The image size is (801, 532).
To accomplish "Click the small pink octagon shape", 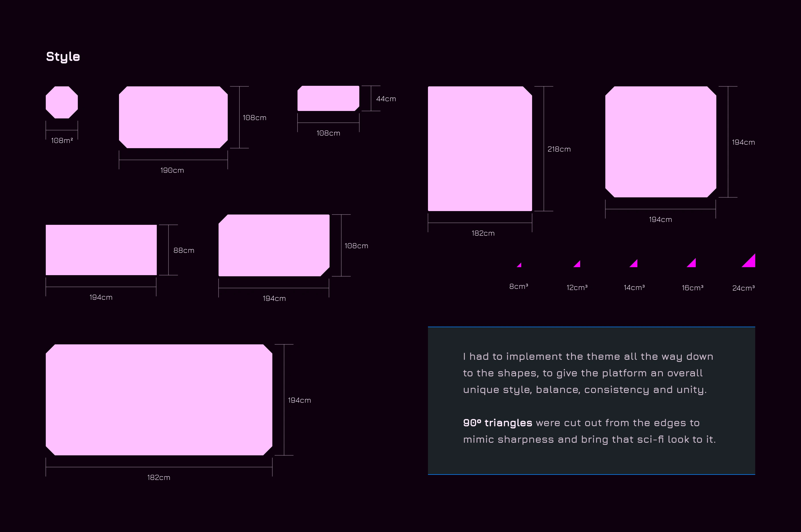I will click(62, 102).
